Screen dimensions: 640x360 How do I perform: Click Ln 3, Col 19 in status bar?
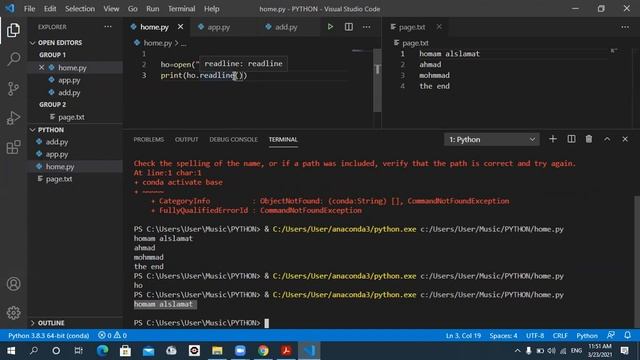click(x=463, y=336)
